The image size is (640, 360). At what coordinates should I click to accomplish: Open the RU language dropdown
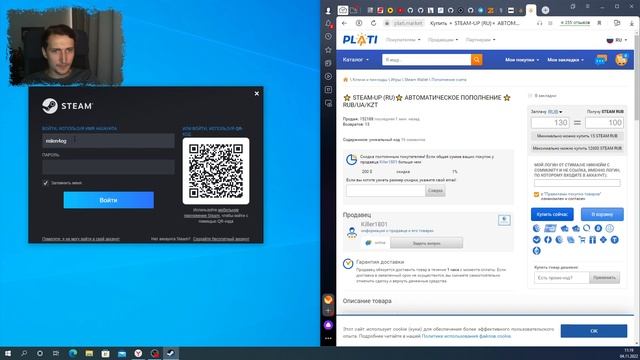point(617,40)
